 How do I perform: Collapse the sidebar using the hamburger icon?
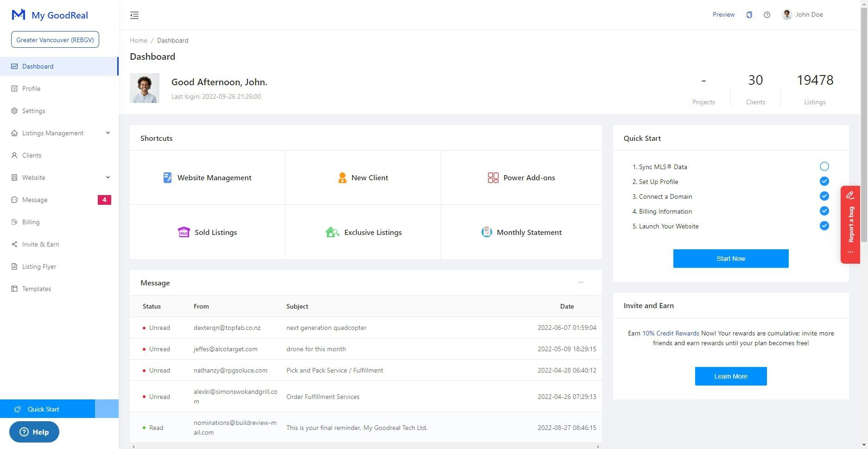(134, 15)
